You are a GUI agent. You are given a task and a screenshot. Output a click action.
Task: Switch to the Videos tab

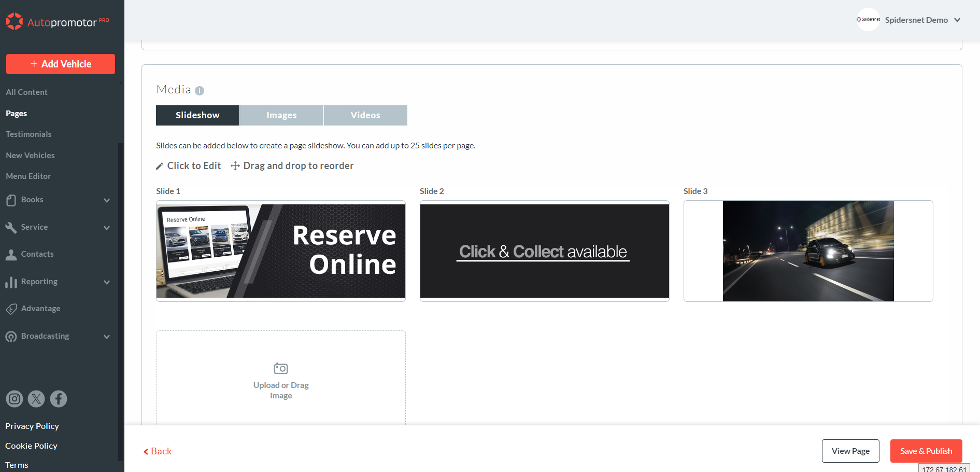click(365, 115)
